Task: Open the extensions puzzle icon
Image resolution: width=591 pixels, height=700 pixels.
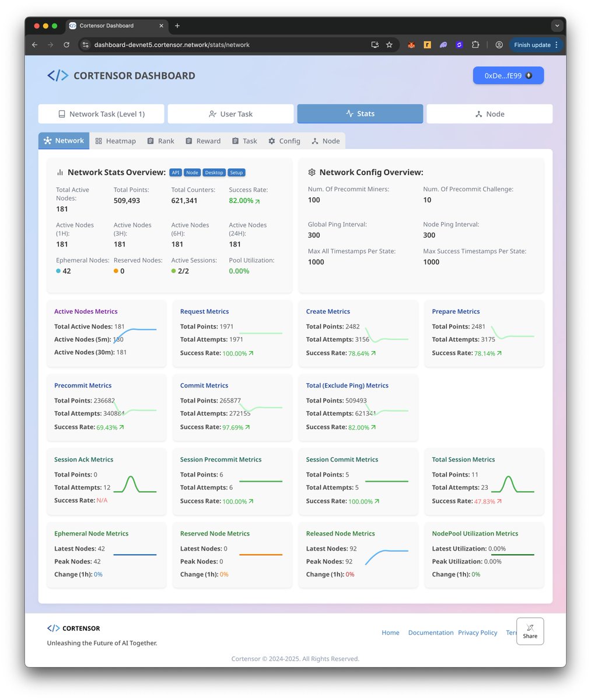Action: pyautogui.click(x=475, y=45)
